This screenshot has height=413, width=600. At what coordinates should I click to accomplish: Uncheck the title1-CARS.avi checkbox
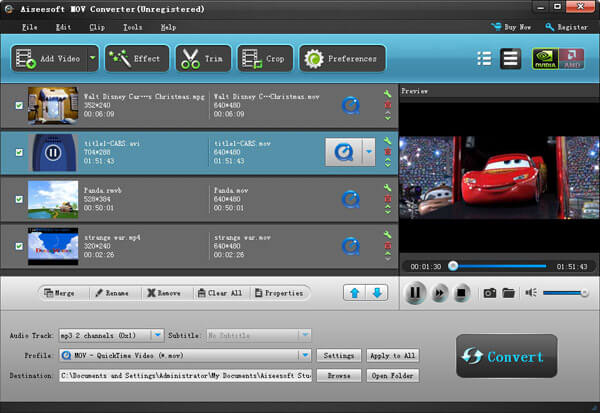pos(19,152)
